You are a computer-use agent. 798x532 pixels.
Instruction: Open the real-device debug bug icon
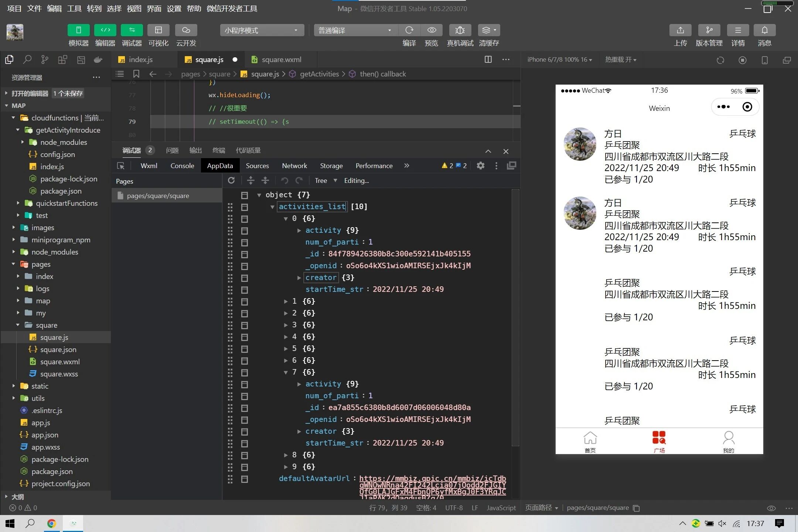pos(460,30)
